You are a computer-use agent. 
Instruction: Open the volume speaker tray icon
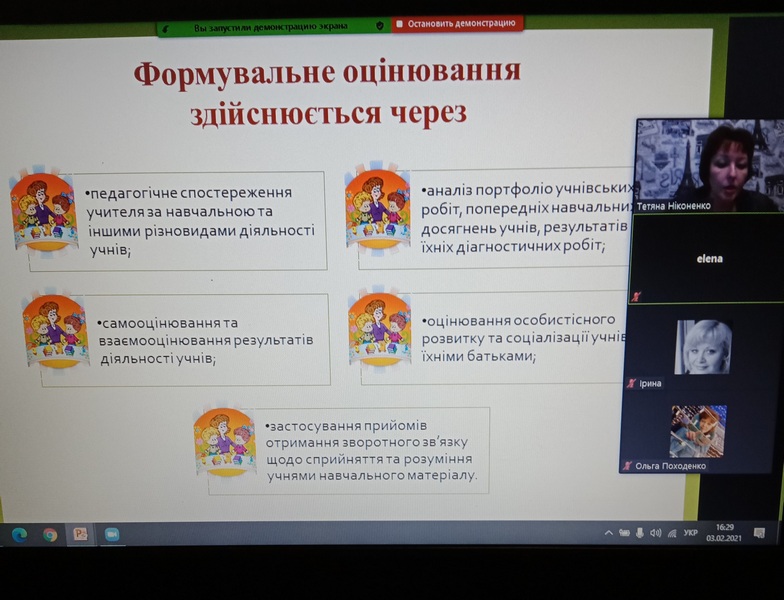click(x=656, y=533)
